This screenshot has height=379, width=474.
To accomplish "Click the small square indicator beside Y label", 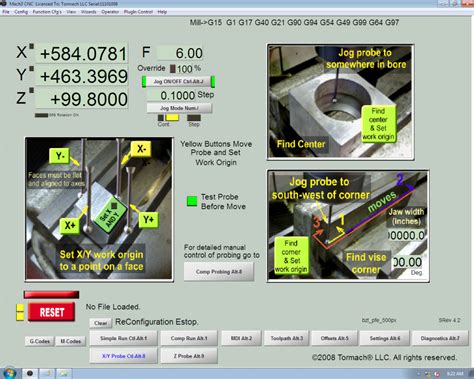I will coord(31,69).
